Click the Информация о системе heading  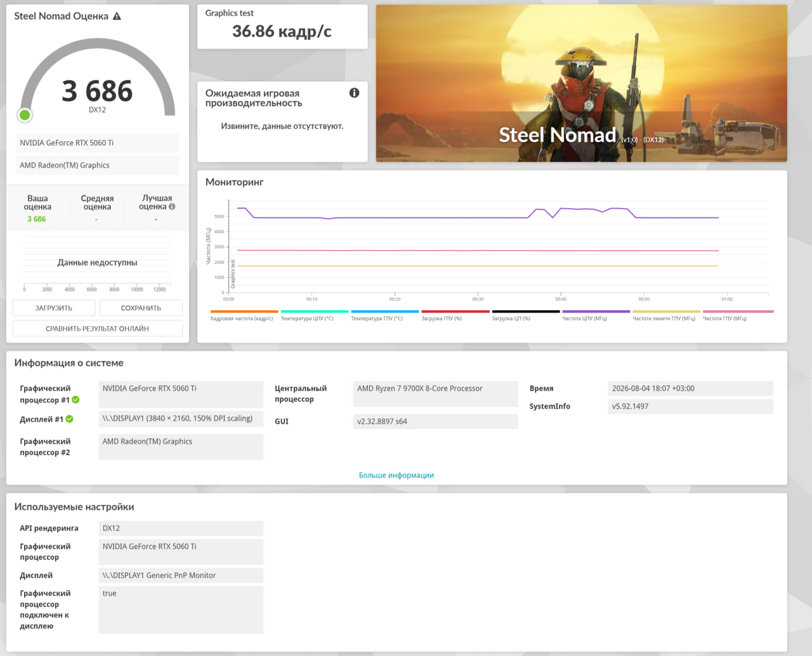(69, 363)
